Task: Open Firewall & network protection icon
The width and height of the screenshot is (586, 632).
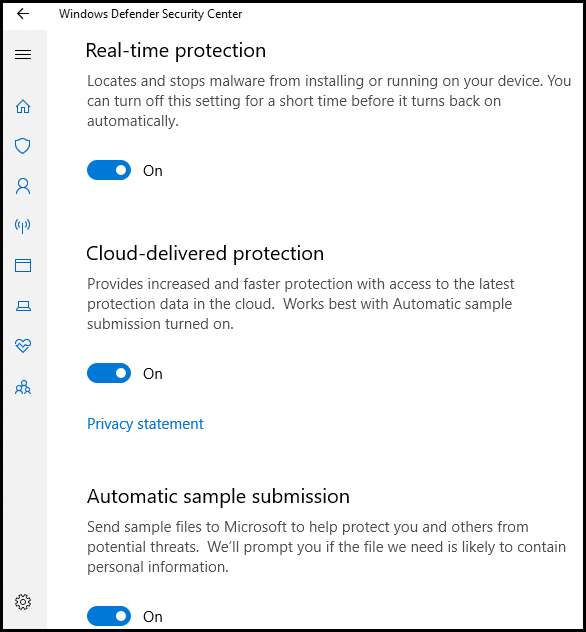Action: [23, 226]
